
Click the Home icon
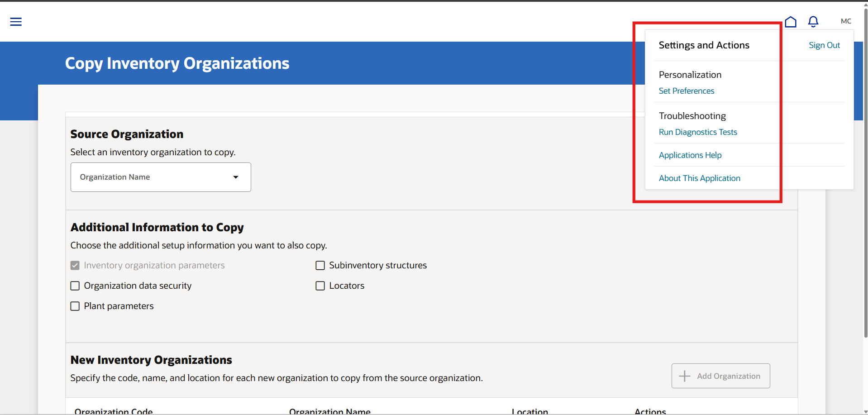[791, 21]
